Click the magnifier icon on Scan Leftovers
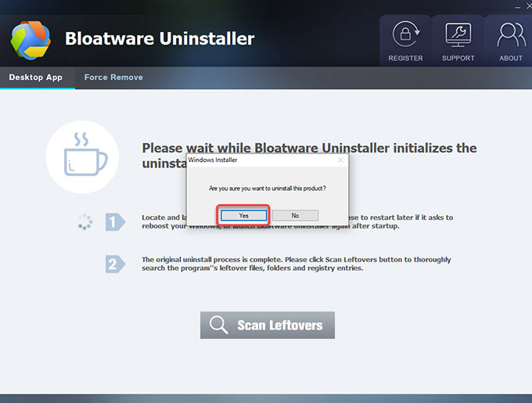The width and height of the screenshot is (532, 403). pyautogui.click(x=218, y=325)
